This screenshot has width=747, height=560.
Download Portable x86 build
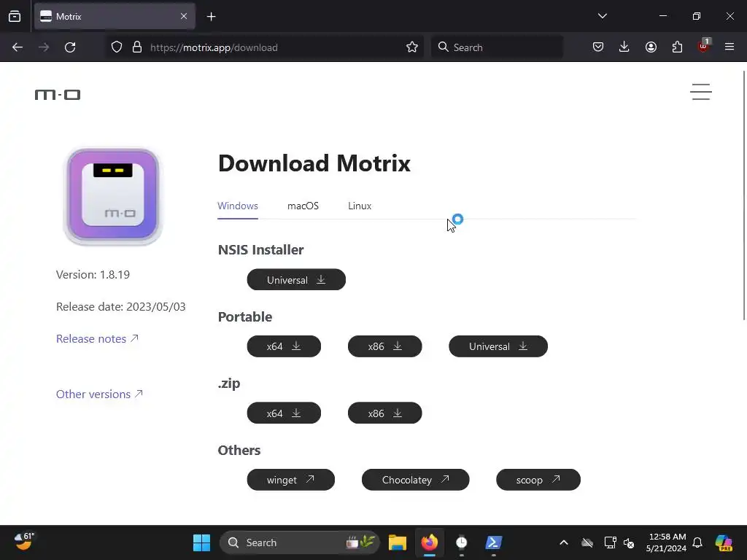tap(385, 346)
